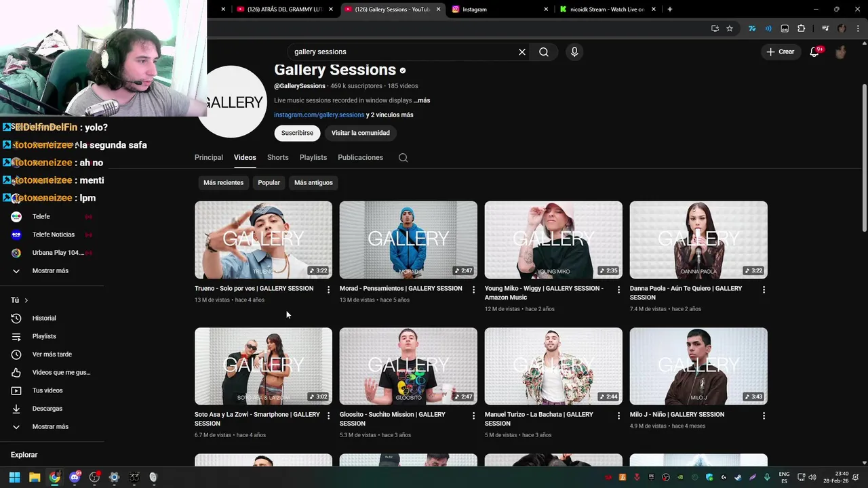Open options menu for Trueno video
Image resolution: width=868 pixels, height=488 pixels.
pos(328,289)
